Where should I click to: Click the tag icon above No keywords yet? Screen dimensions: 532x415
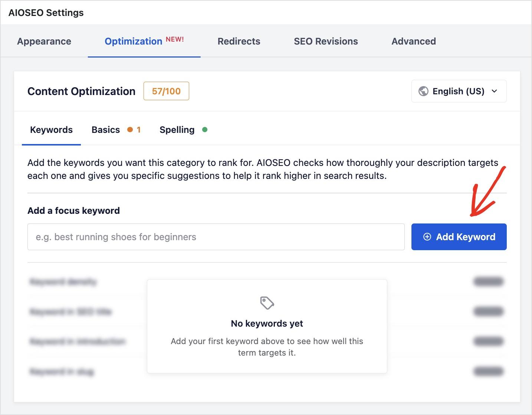[x=267, y=303]
